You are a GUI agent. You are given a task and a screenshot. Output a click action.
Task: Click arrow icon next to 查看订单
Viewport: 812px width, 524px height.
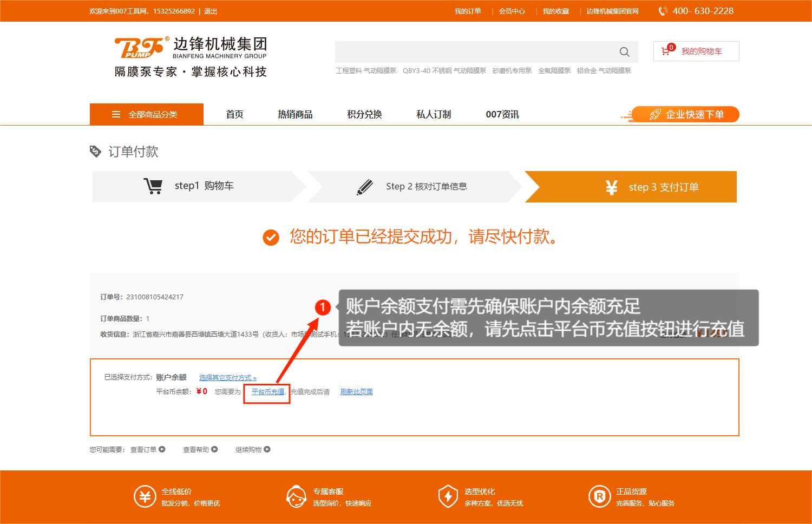click(162, 449)
